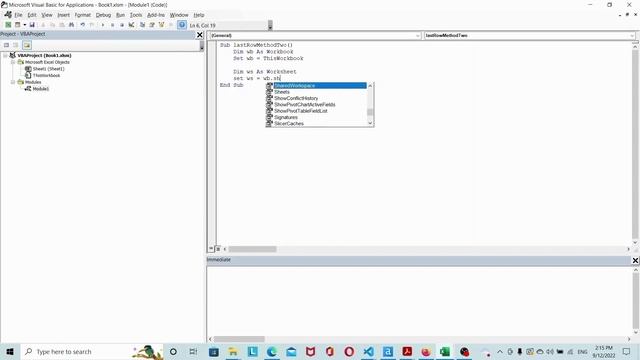Click the View Object icon in Project pane
The height and width of the screenshot is (360, 640).
(16, 45)
